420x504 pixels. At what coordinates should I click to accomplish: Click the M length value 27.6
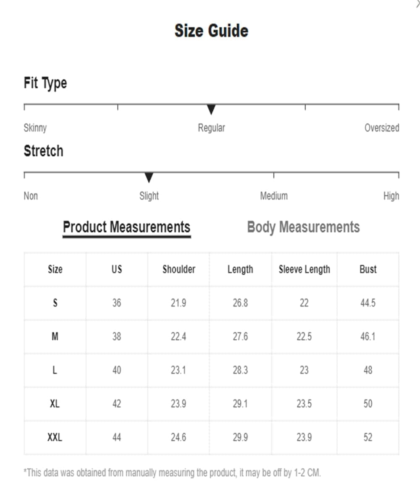coord(240,336)
